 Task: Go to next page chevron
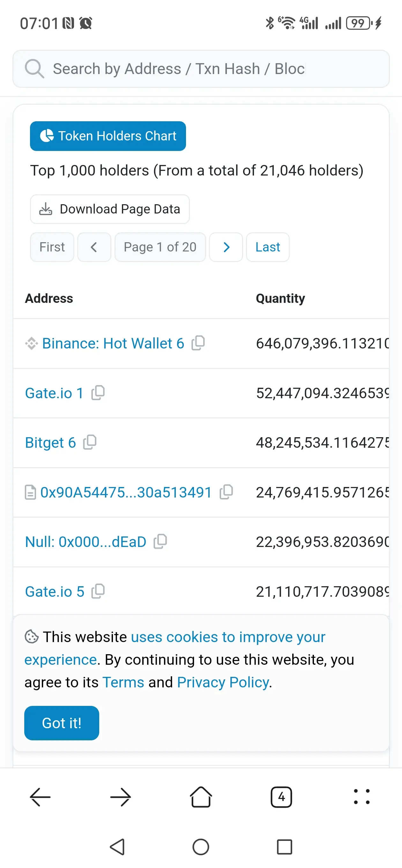[226, 247]
